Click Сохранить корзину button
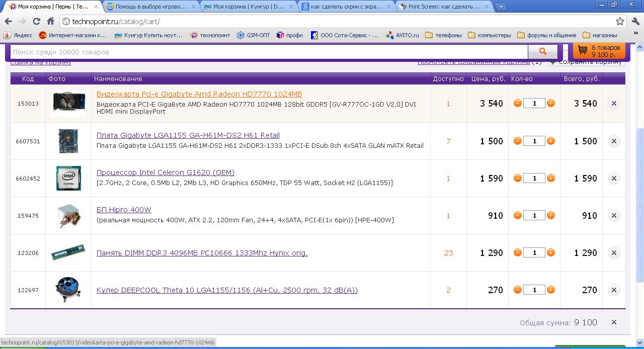Image resolution: width=644 pixels, height=349 pixels. pos(587,62)
